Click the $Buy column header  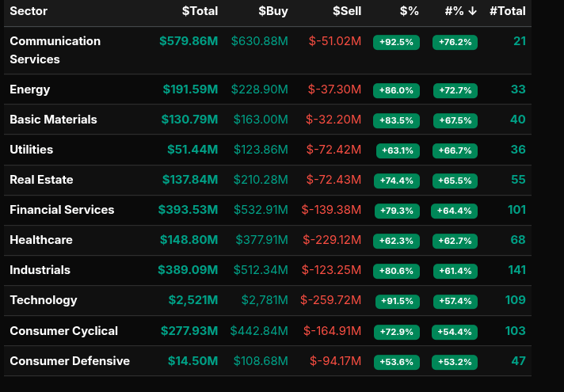click(272, 11)
